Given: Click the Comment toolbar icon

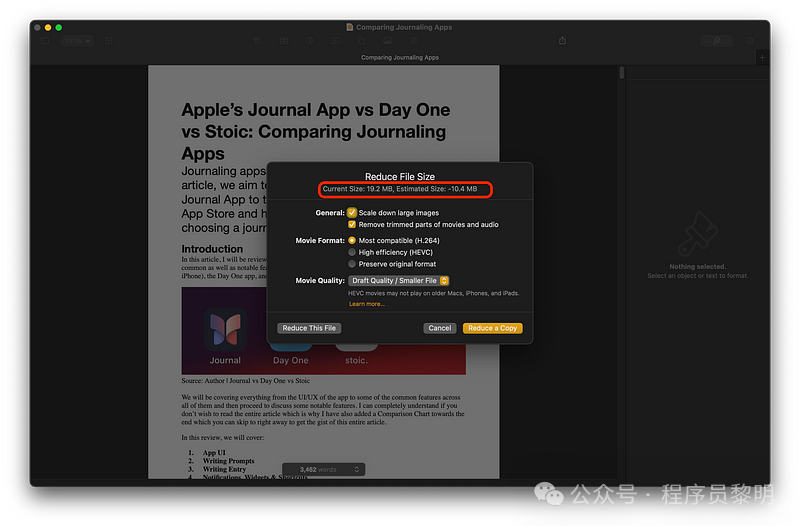Looking at the screenshot, I should tap(414, 41).
